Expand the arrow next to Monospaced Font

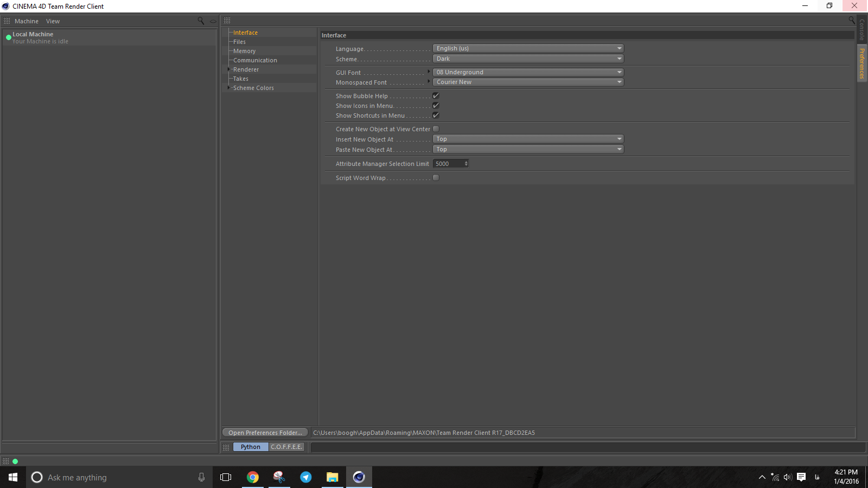click(429, 81)
